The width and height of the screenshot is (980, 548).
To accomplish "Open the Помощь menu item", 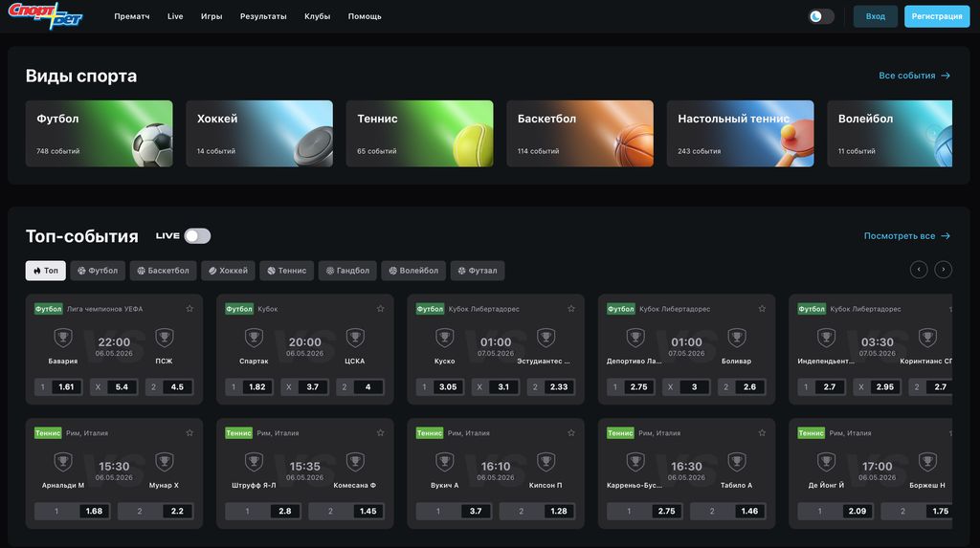I will click(x=365, y=16).
